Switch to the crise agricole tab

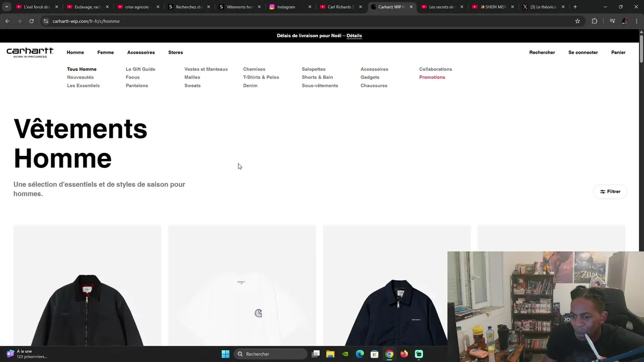[x=137, y=7]
